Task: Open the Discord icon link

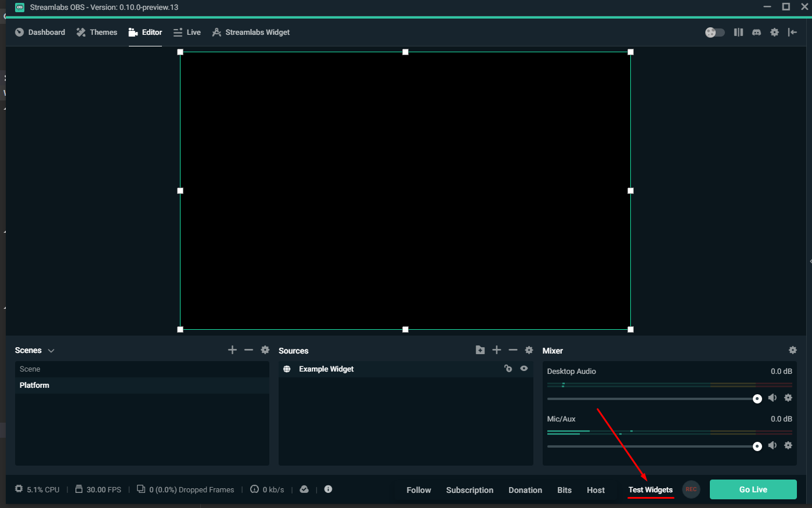Action: [x=756, y=33]
